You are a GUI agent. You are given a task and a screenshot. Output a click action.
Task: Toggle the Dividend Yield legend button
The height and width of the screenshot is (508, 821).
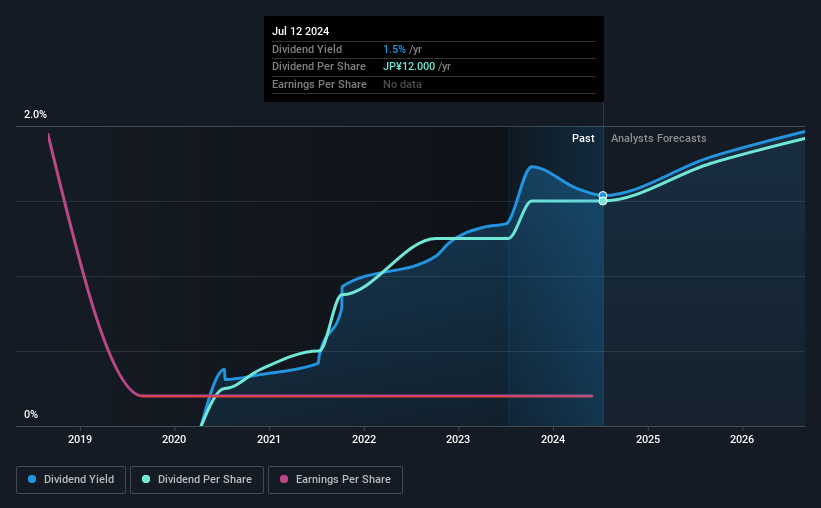coord(71,480)
